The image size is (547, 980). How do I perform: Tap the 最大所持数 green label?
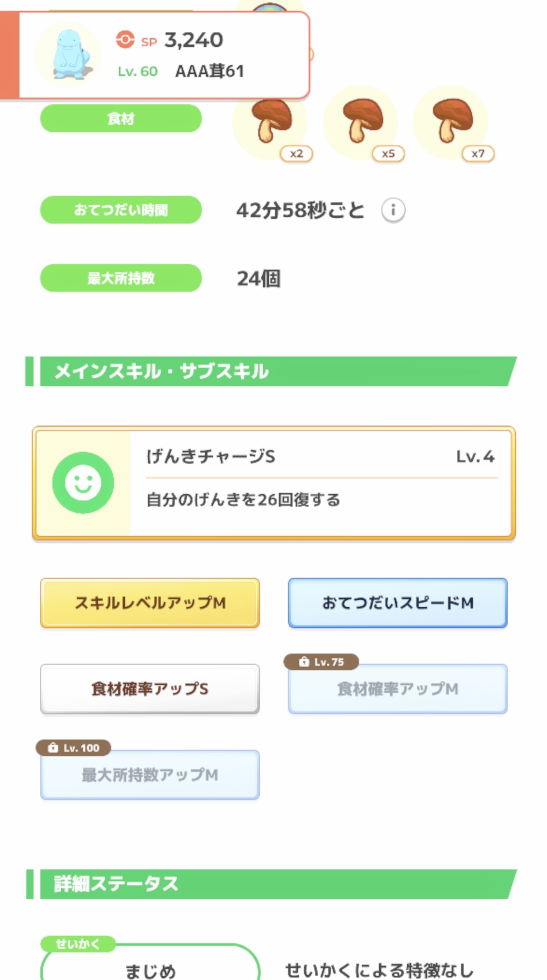121,278
